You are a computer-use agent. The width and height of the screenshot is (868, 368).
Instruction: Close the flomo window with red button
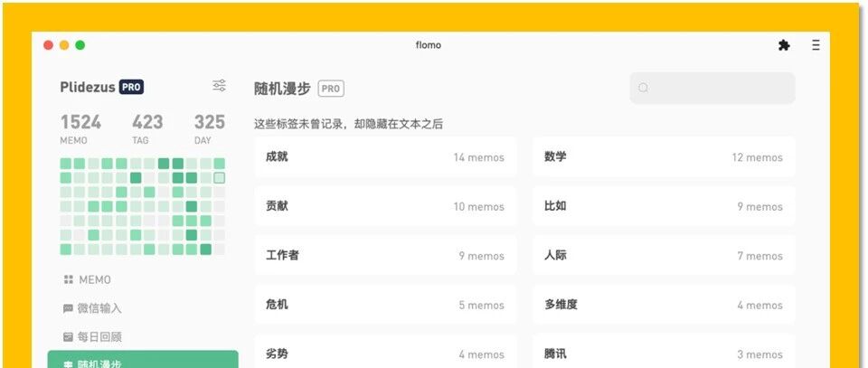click(48, 45)
